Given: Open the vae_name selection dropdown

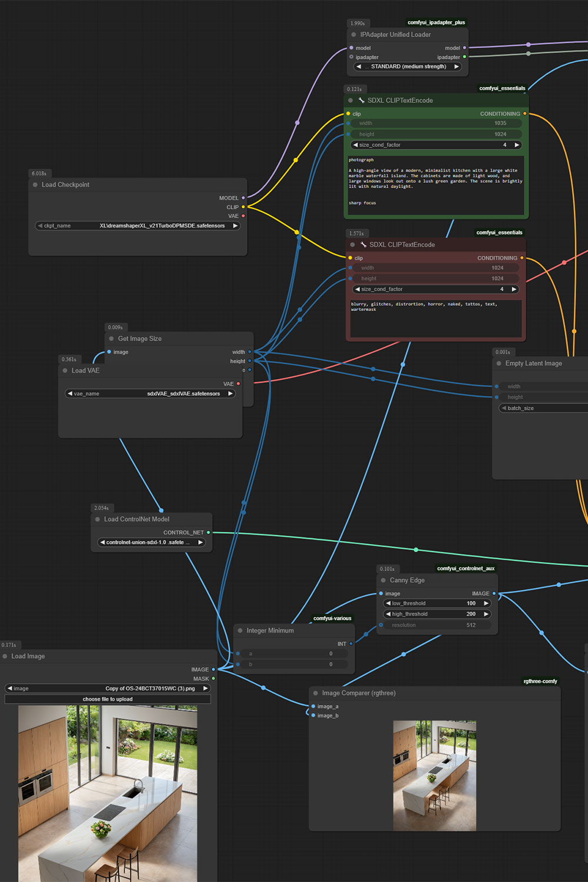Looking at the screenshot, I should 150,394.
